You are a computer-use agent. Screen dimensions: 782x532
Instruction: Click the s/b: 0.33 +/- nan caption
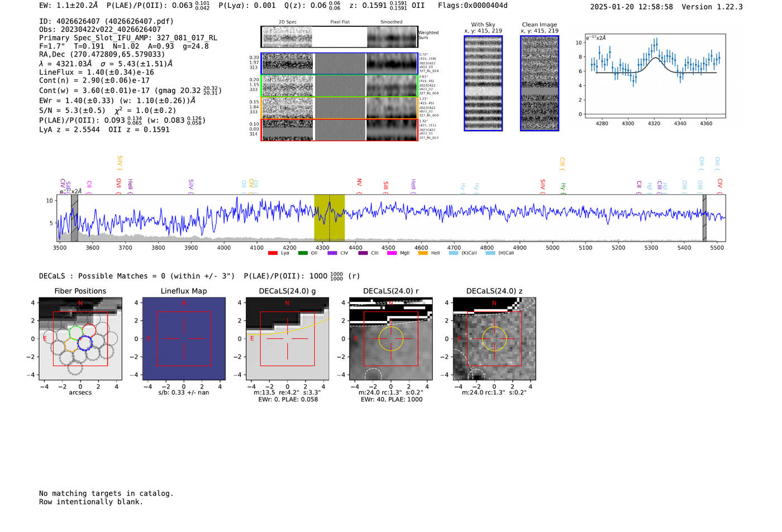click(x=184, y=393)
